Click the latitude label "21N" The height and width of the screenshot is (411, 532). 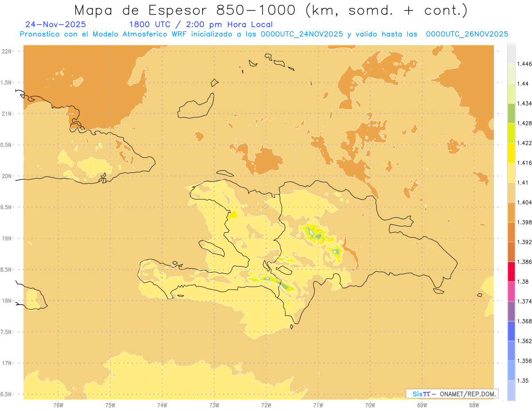point(7,114)
